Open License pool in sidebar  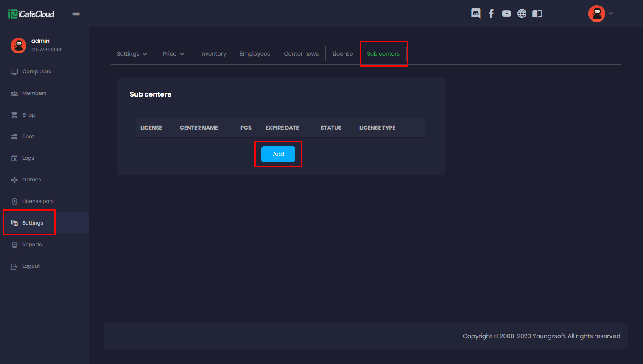pyautogui.click(x=38, y=201)
